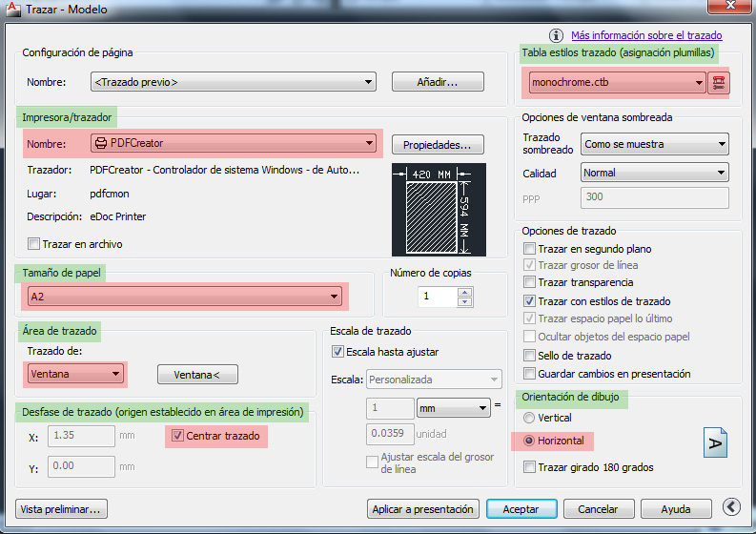The width and height of the screenshot is (756, 534).
Task: Enable 'Trazar transparencia' checkbox
Action: 529,281
